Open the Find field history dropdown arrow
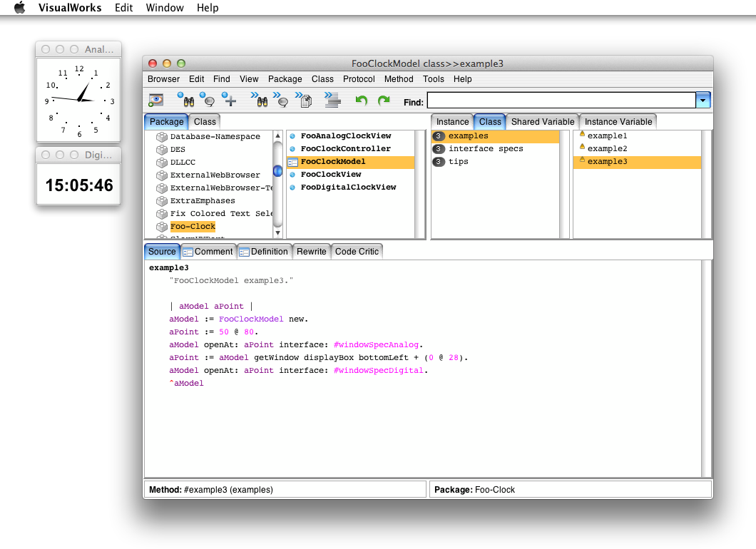The height and width of the screenshot is (549, 756). point(703,101)
